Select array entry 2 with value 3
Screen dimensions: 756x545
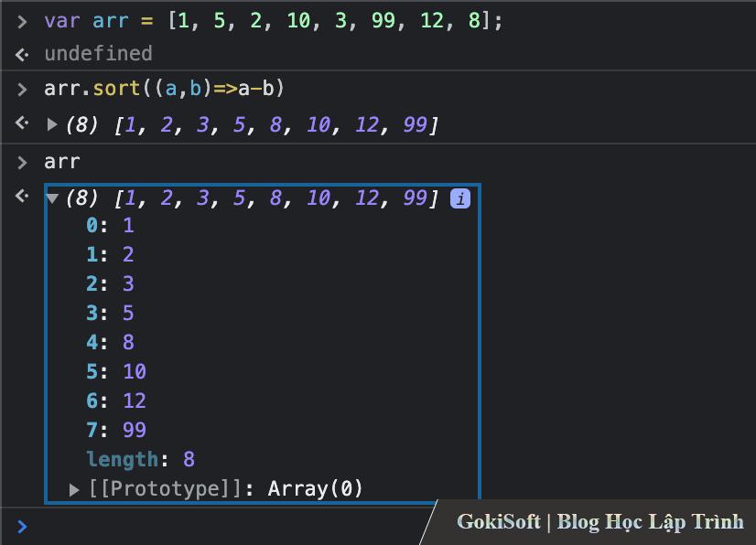click(110, 283)
